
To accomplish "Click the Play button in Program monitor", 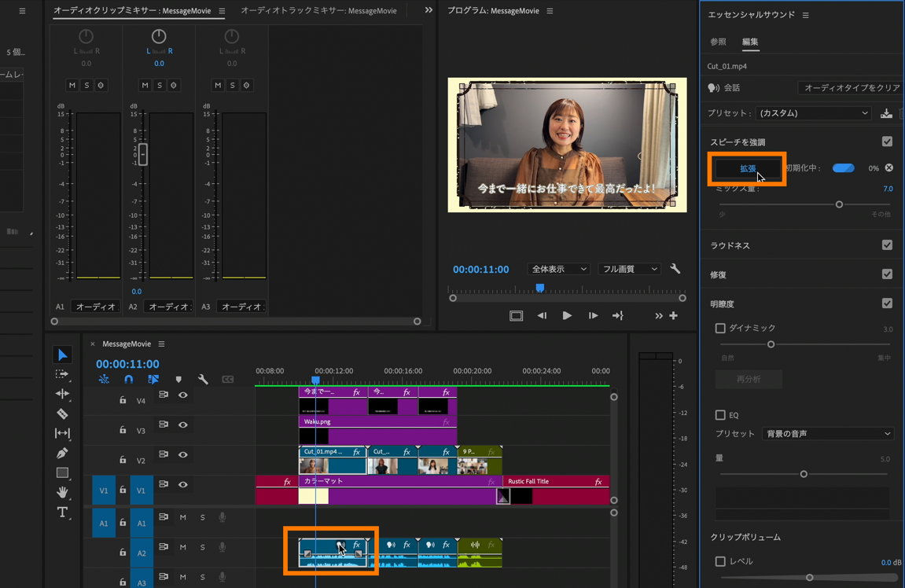I will click(567, 315).
